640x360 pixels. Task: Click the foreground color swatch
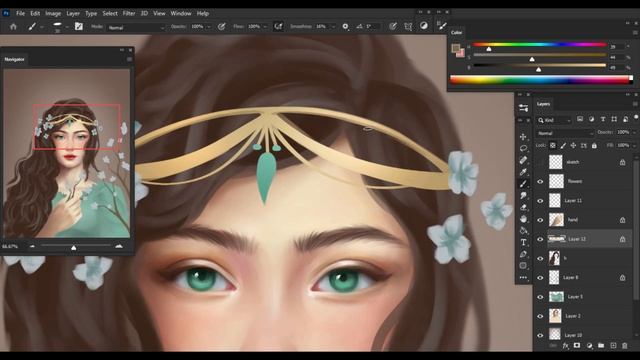point(456,48)
